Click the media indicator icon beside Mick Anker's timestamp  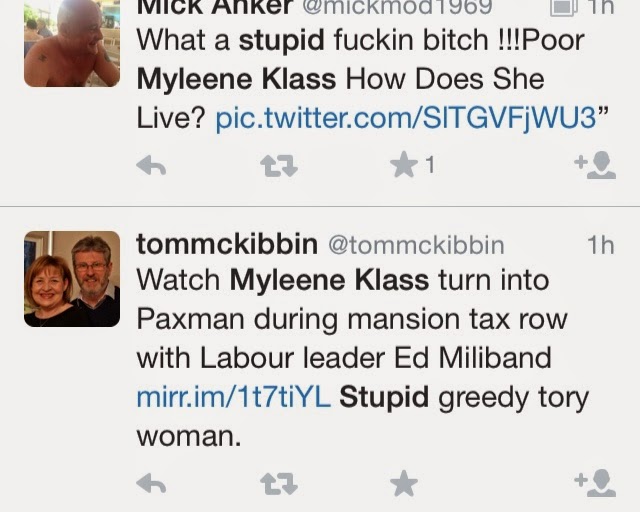pyautogui.click(x=565, y=7)
